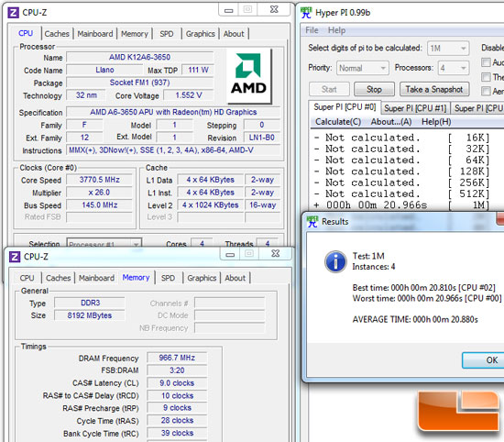Image resolution: width=504 pixels, height=442 pixels.
Task: Click the CAS# Latency value 9.0 clocks
Action: click(177, 383)
